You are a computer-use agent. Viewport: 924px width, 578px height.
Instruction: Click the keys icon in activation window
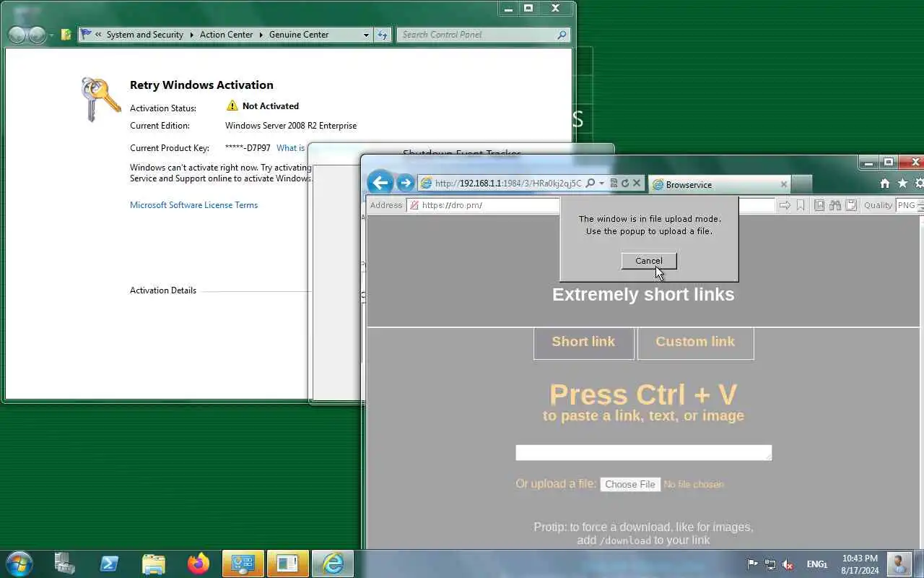coord(100,99)
